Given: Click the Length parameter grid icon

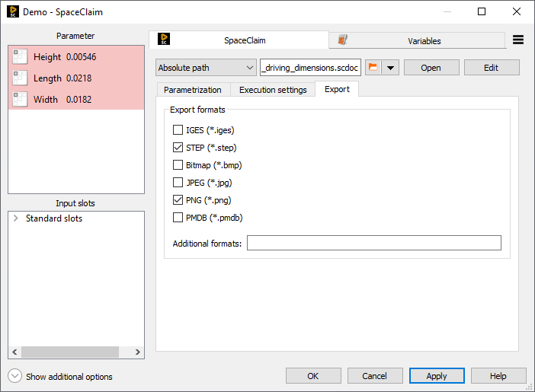Looking at the screenshot, I should tap(20, 78).
